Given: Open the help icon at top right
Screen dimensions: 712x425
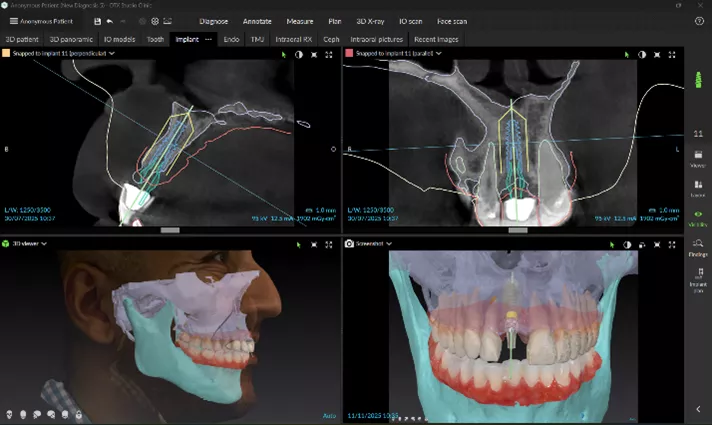Looking at the screenshot, I should tap(698, 21).
